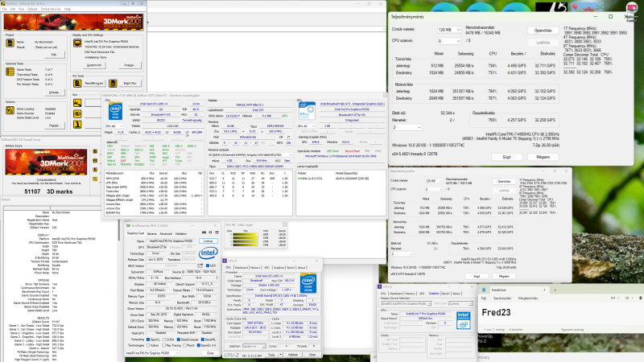Switch to Sensors tab in GPU-Z
The image size is (644, 362).
pos(152,233)
